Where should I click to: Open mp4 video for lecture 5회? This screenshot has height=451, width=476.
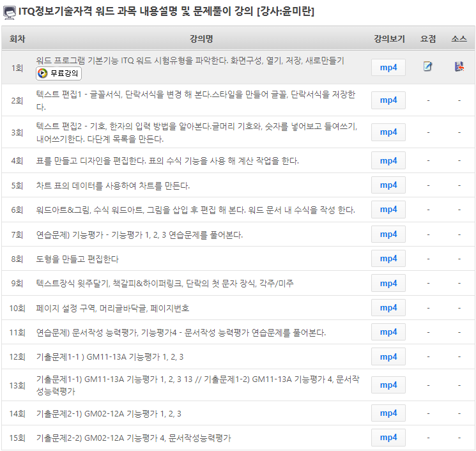[388, 185]
